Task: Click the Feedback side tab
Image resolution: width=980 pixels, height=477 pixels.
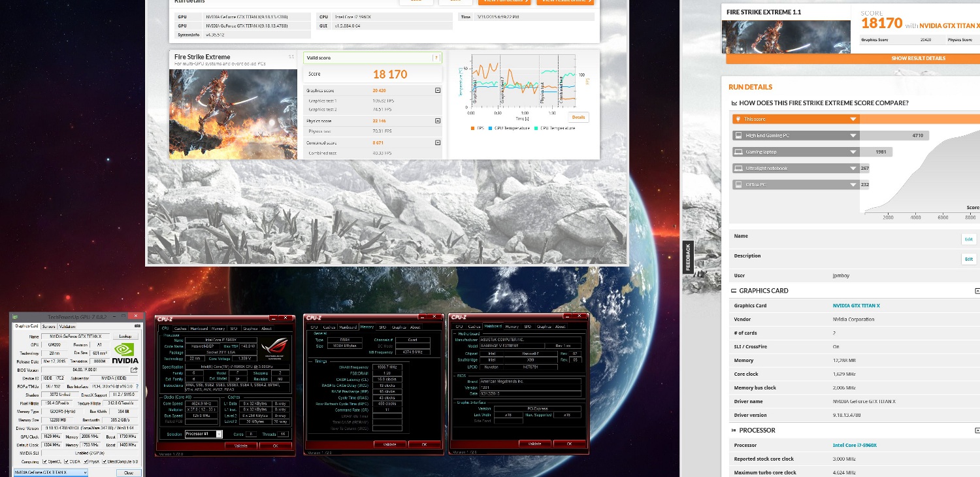Action: point(687,256)
